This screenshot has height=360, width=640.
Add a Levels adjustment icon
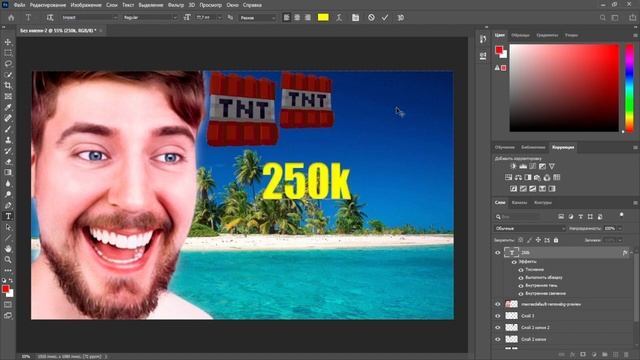click(523, 167)
